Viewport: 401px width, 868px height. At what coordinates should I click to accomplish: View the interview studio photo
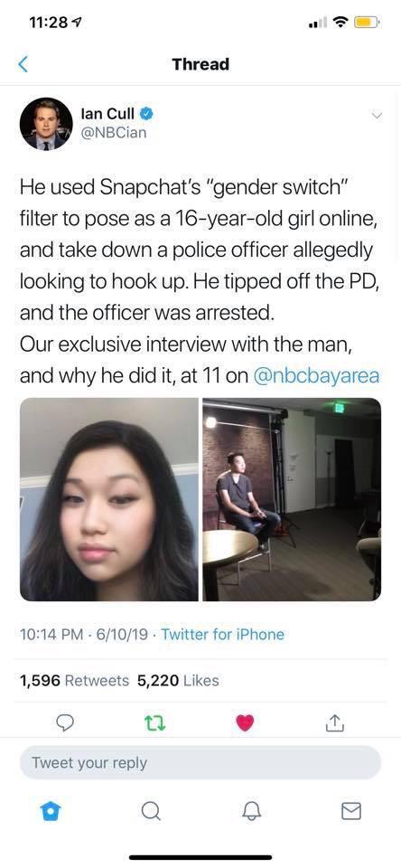[x=292, y=499]
